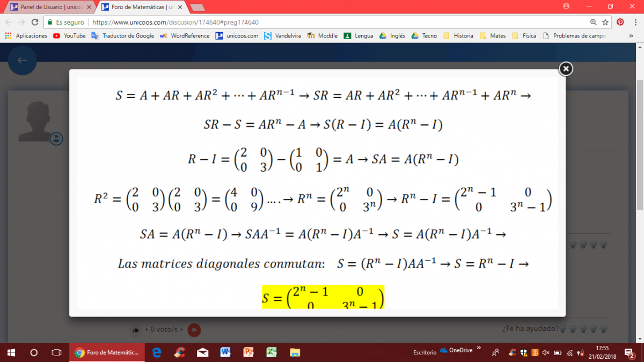644x362 pixels.
Task: Close the enlarged formula image overlay
Action: [566, 69]
